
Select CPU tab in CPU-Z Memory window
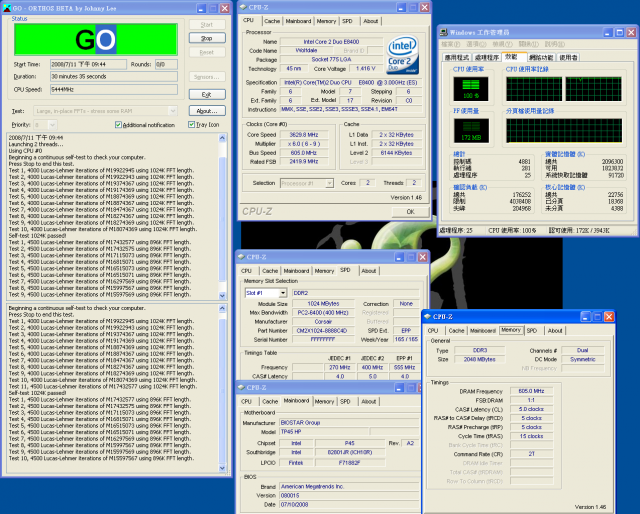pos(433,331)
